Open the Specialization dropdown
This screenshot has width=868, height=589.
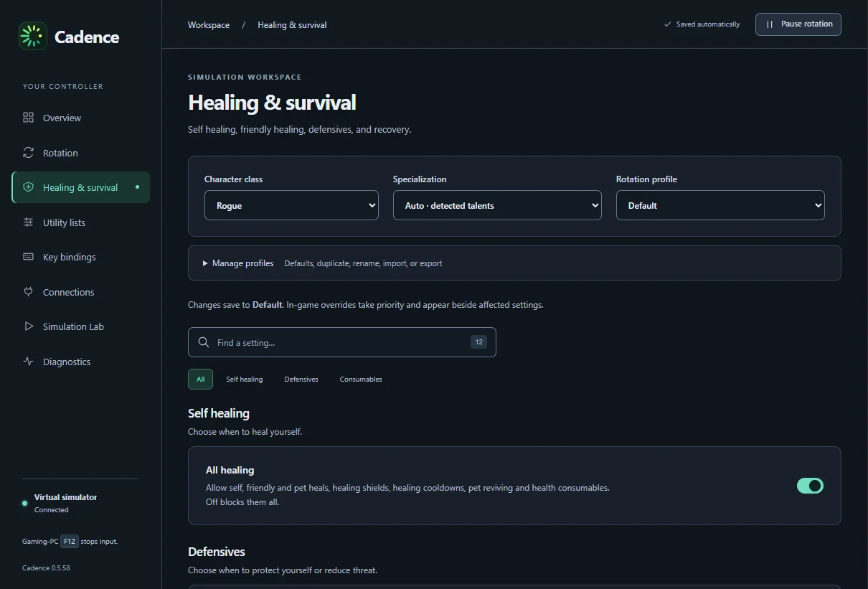[x=497, y=205]
